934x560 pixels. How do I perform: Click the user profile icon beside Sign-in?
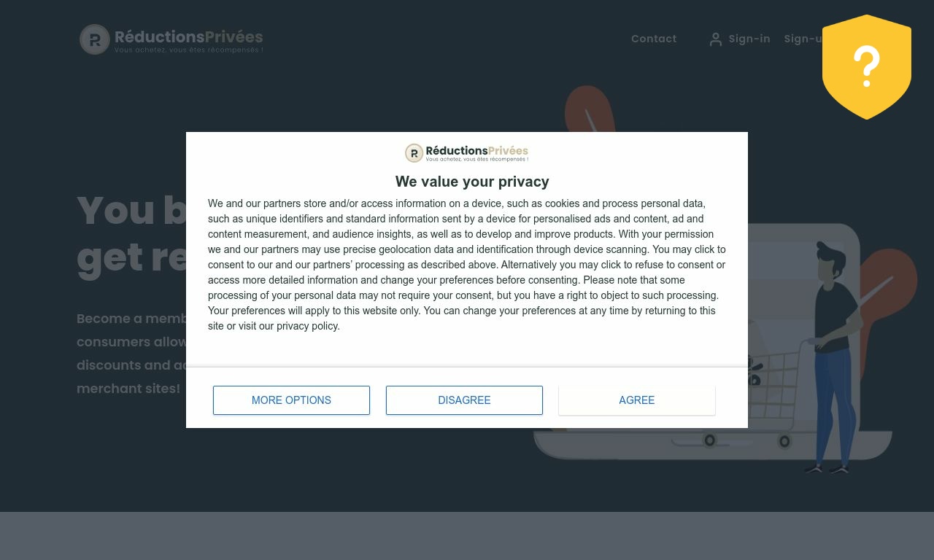[x=715, y=39]
